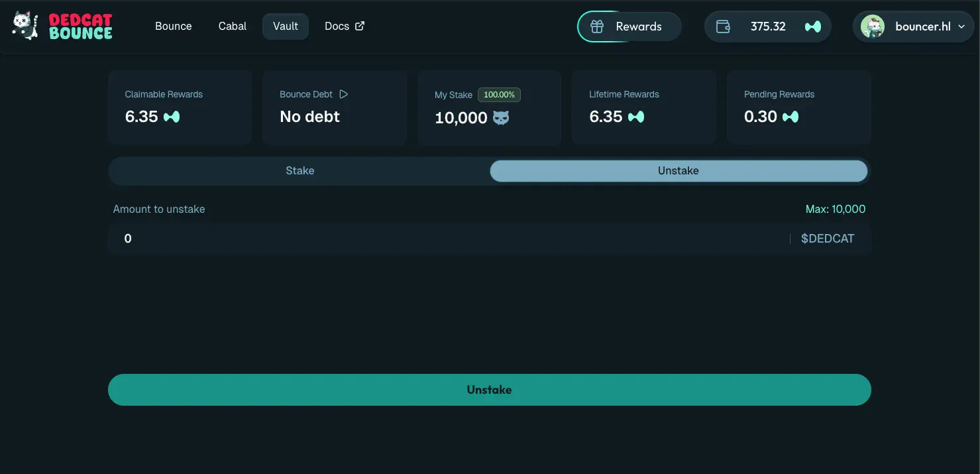Click the wallet icon beside 375.32
The height and width of the screenshot is (474, 980).
pyautogui.click(x=723, y=27)
